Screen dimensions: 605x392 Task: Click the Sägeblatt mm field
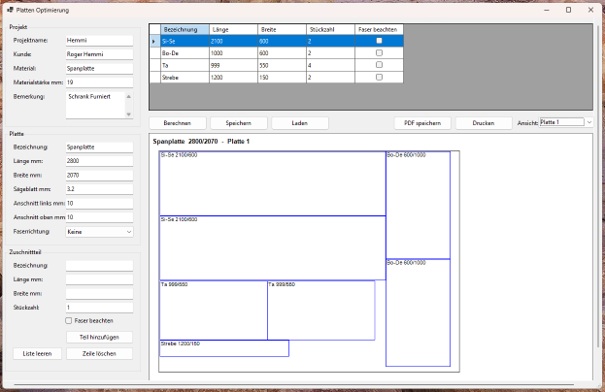tap(99, 189)
